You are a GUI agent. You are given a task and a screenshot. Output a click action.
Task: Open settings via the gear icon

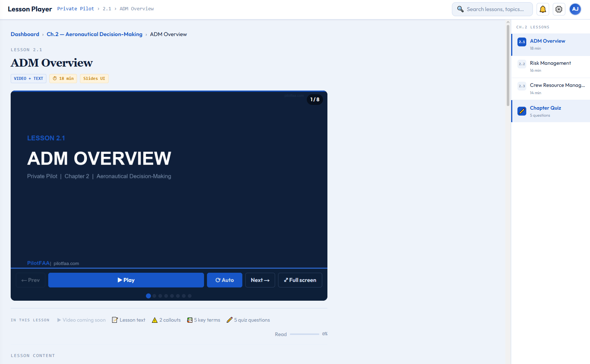pos(559,9)
